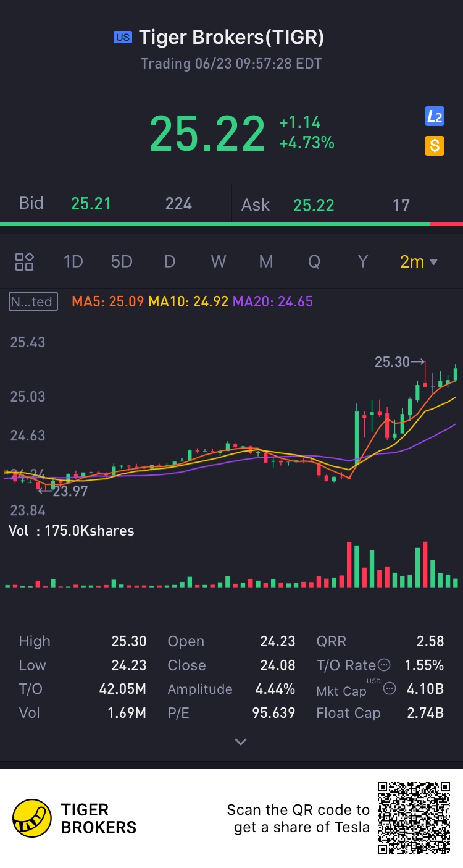Tap the 25.30 high marker on chart
The image size is (463, 868).
pos(399,362)
